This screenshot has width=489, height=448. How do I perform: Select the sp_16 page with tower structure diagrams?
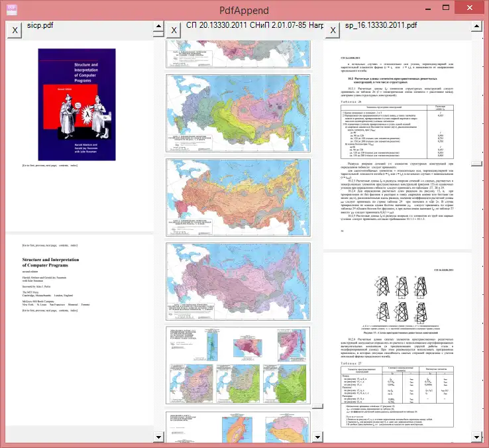coord(398,347)
